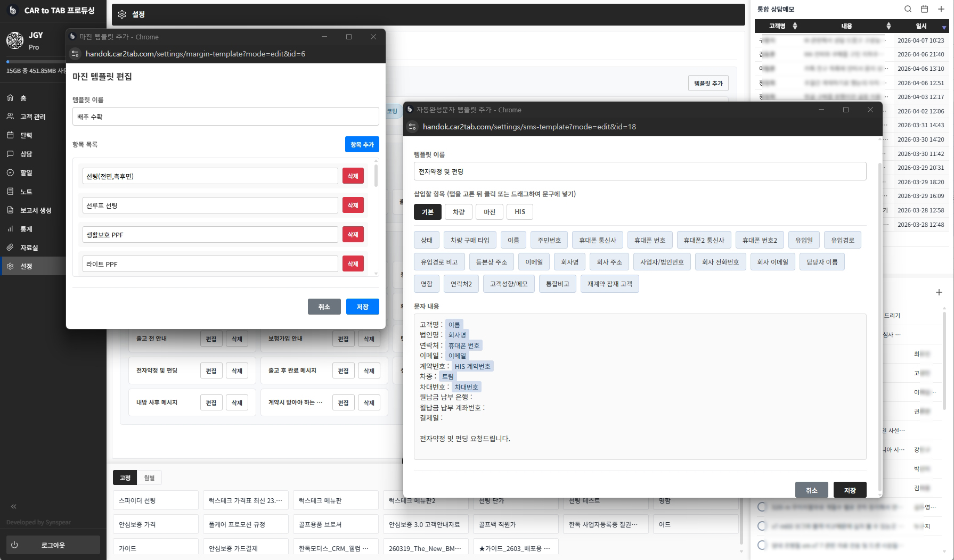Check the first to-do circle in bottom-right list

(x=762, y=507)
